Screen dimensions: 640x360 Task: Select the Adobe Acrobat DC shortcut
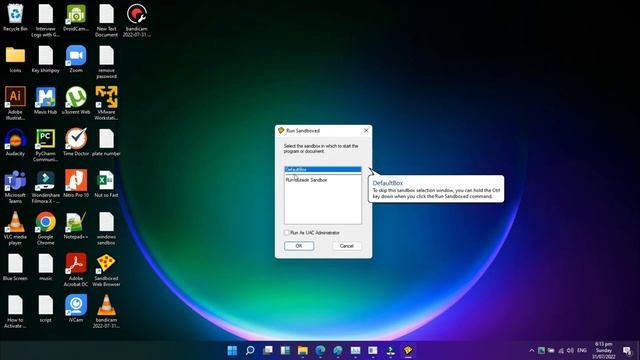point(76,270)
